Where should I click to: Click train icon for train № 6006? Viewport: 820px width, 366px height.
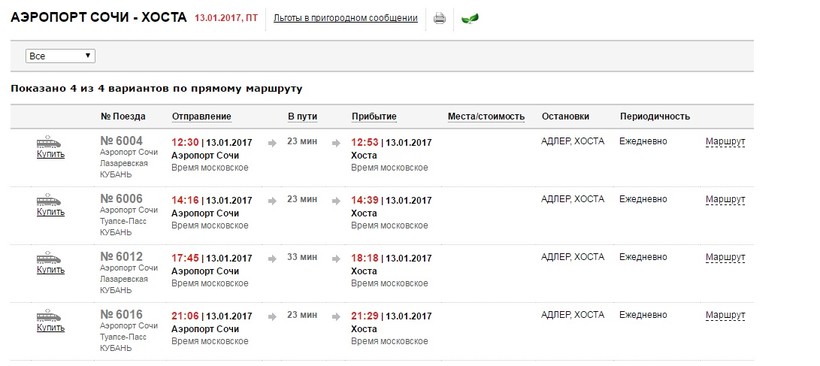49,201
